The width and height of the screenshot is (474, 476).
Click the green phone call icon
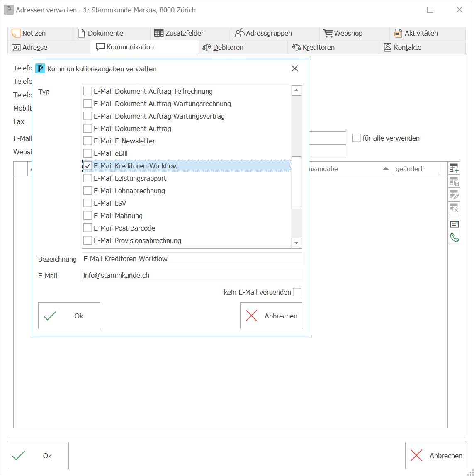coord(454,238)
